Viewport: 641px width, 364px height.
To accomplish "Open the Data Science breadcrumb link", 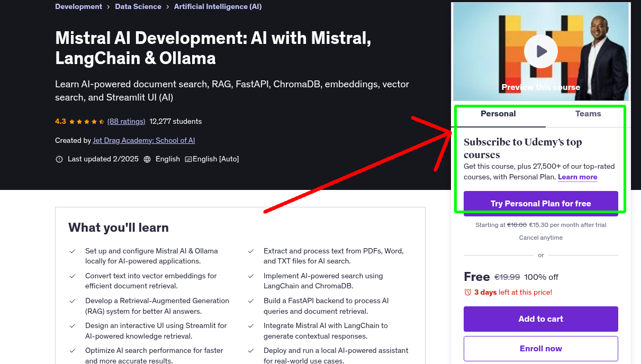I will pyautogui.click(x=138, y=6).
